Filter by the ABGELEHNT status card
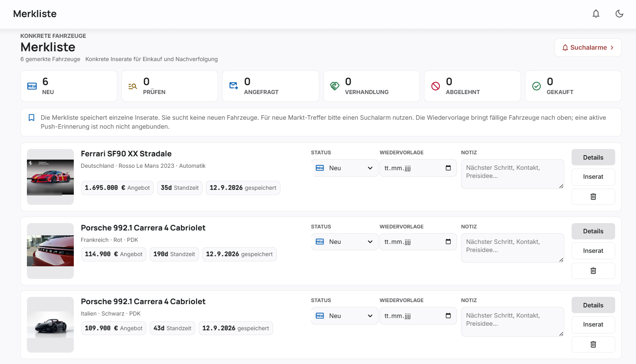 (x=473, y=86)
